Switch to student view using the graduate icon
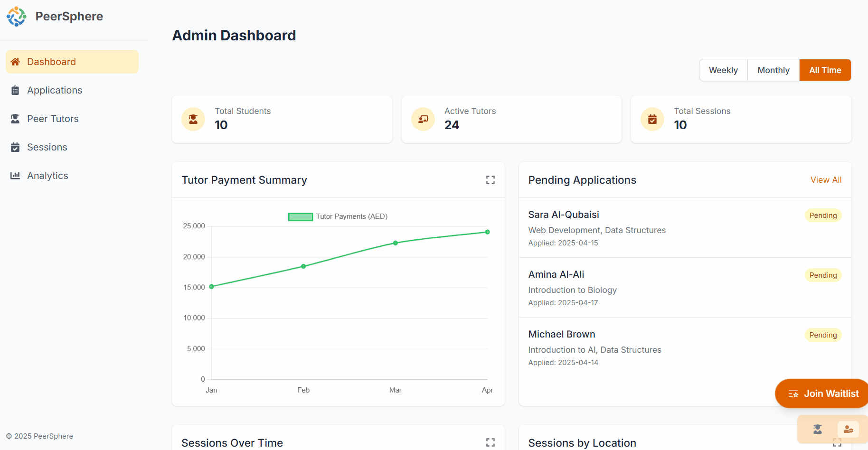 pyautogui.click(x=817, y=429)
